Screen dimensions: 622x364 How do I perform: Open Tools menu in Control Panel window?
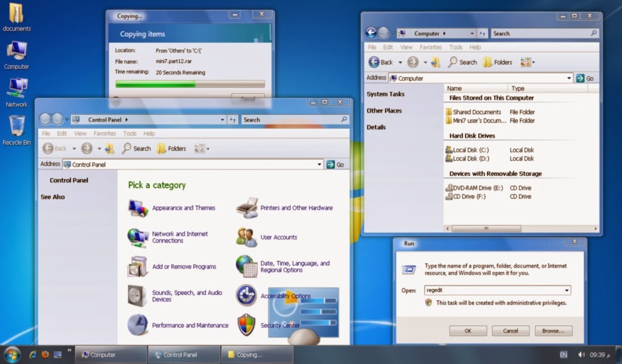(130, 133)
